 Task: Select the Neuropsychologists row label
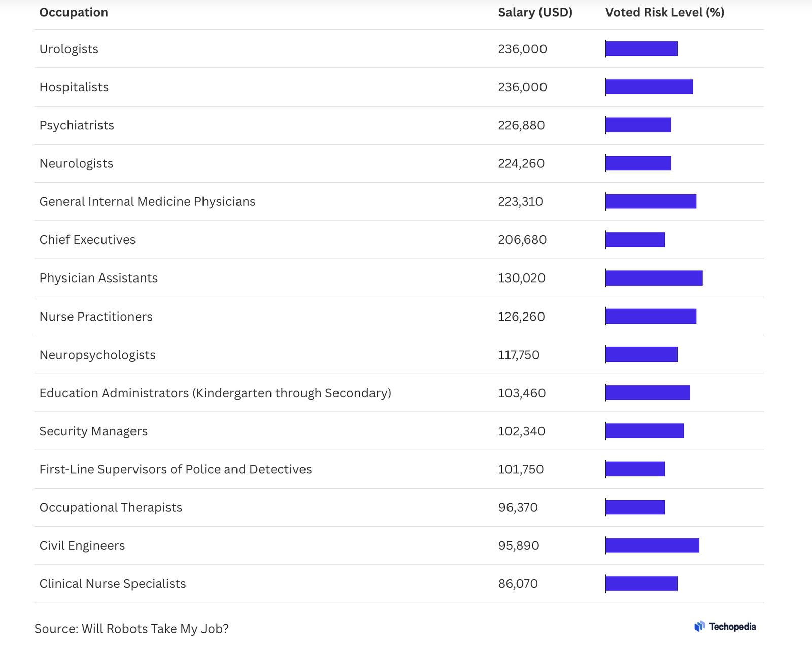click(97, 355)
